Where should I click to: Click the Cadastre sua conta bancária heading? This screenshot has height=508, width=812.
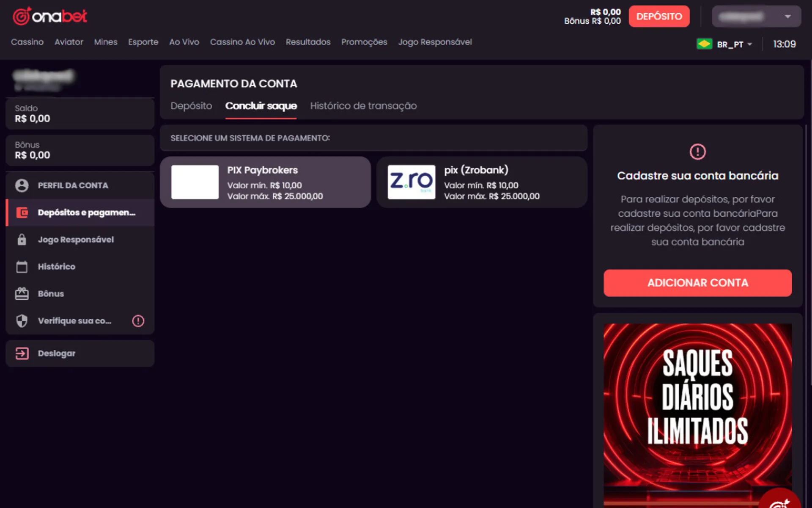click(x=697, y=176)
